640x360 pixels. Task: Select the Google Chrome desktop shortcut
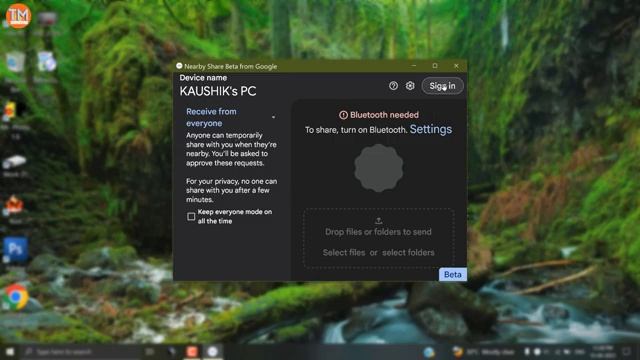click(16, 297)
